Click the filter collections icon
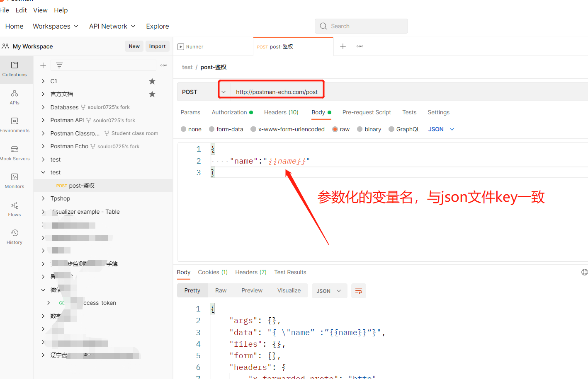 click(59, 65)
